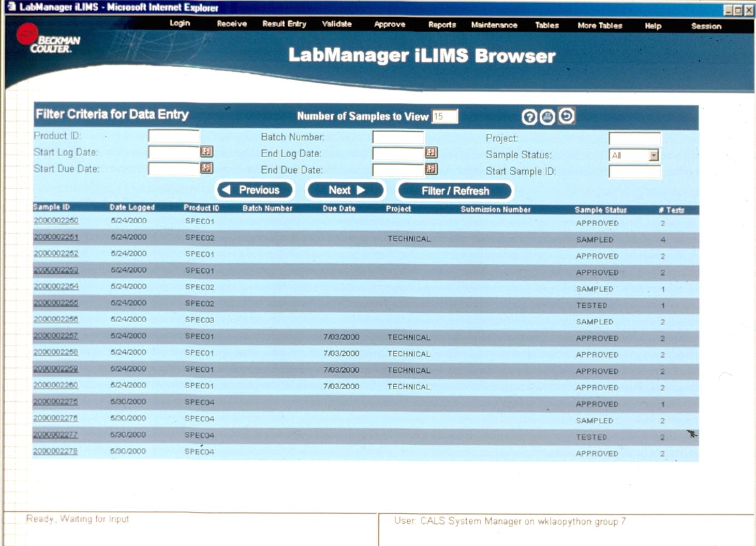The height and width of the screenshot is (546, 756).
Task: Click the Start Sample ID input field
Action: coord(635,172)
